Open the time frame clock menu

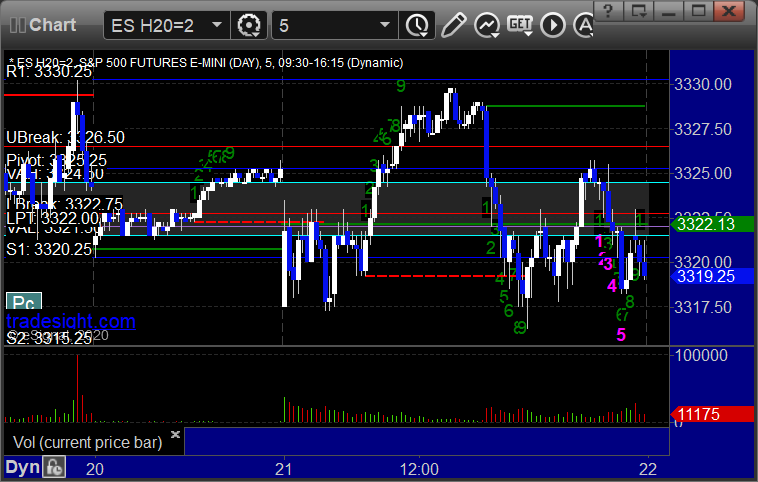pos(417,25)
